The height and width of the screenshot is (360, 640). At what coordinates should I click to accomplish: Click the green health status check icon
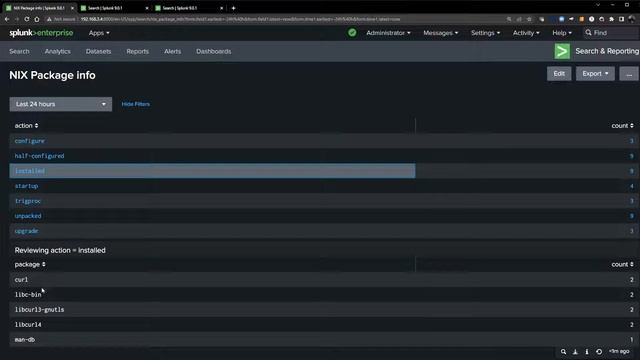pos(352,33)
